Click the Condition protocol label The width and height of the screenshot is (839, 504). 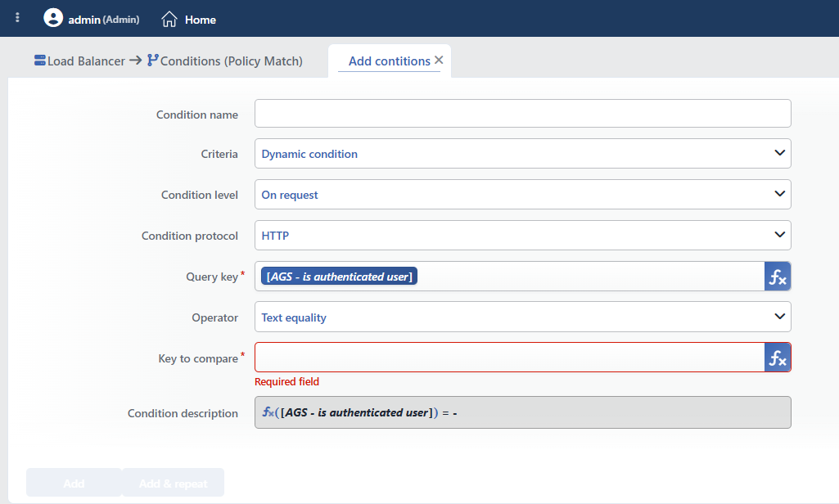pos(189,236)
